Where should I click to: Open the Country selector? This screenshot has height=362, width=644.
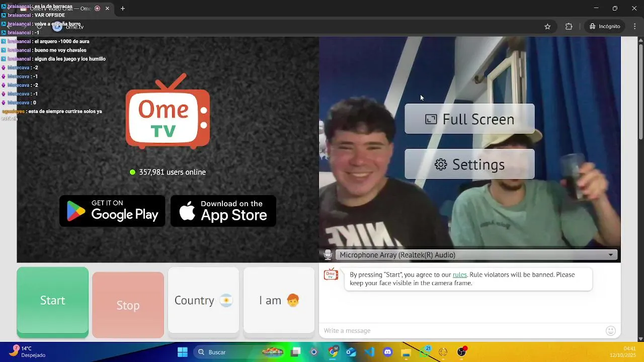click(x=203, y=300)
